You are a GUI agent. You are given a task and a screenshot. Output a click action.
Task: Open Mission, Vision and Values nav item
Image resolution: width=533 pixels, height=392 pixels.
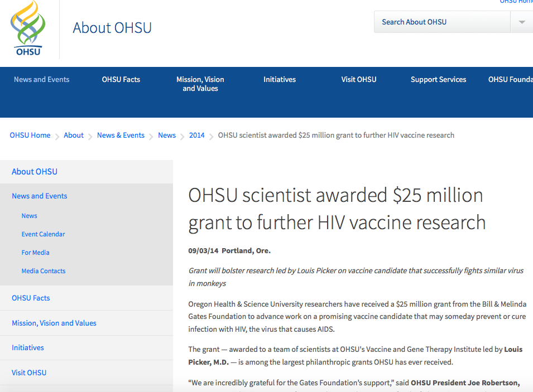pos(200,84)
